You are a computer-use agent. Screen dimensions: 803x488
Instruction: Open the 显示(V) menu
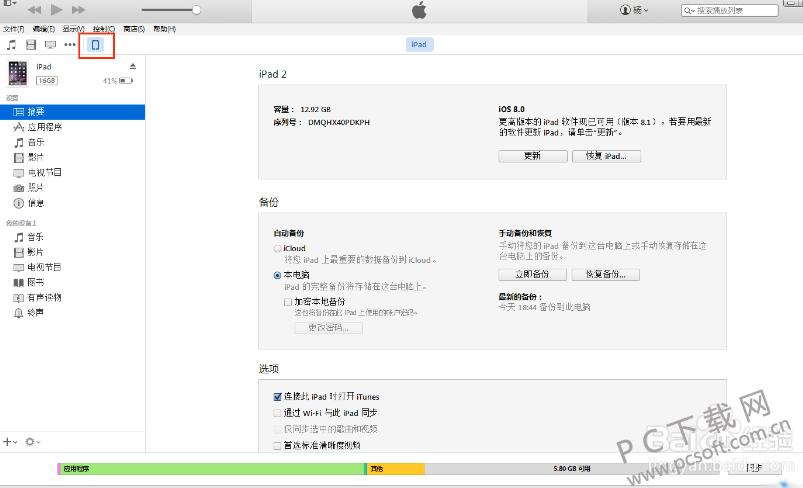[x=73, y=29]
